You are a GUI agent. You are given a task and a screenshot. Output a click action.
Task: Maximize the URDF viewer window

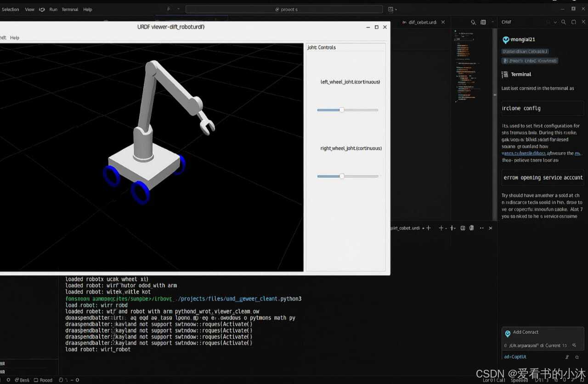coord(377,27)
